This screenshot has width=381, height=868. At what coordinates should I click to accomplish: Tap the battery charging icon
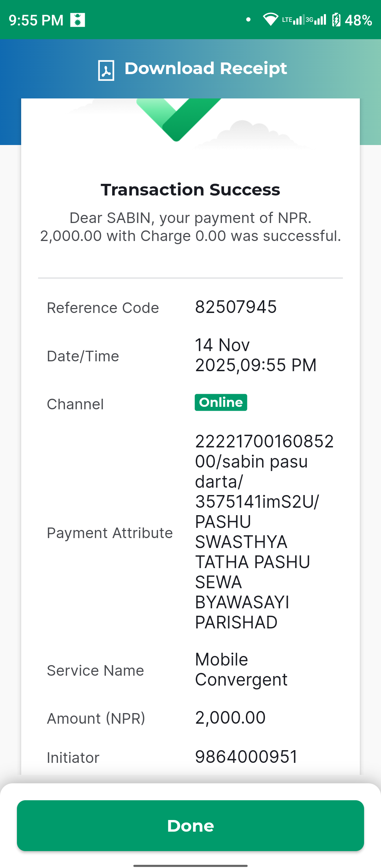336,20
